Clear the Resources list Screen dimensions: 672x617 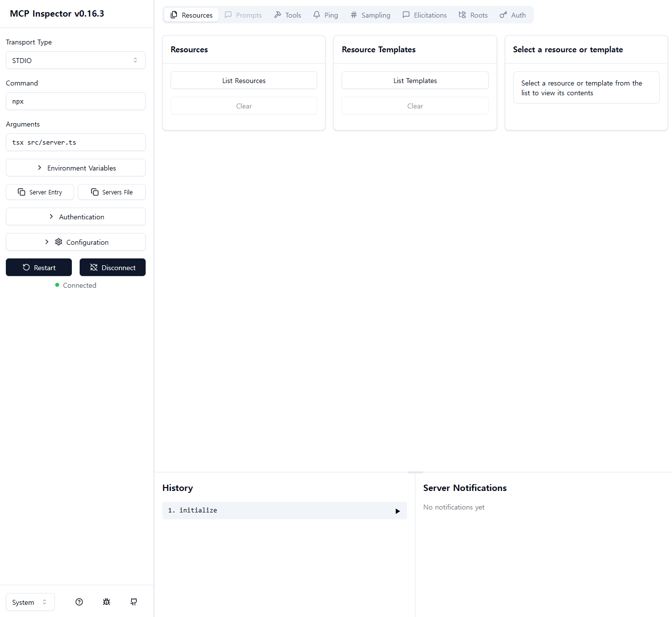[x=244, y=106]
